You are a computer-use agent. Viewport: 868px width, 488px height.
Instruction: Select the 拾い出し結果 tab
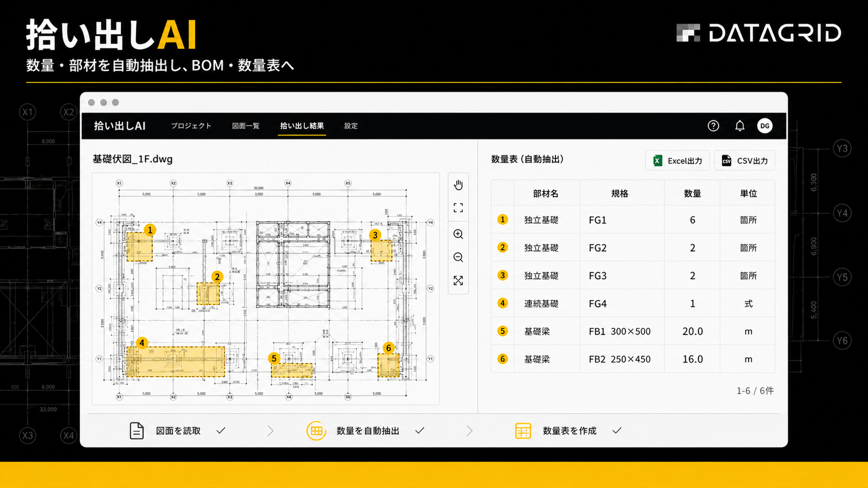point(302,126)
